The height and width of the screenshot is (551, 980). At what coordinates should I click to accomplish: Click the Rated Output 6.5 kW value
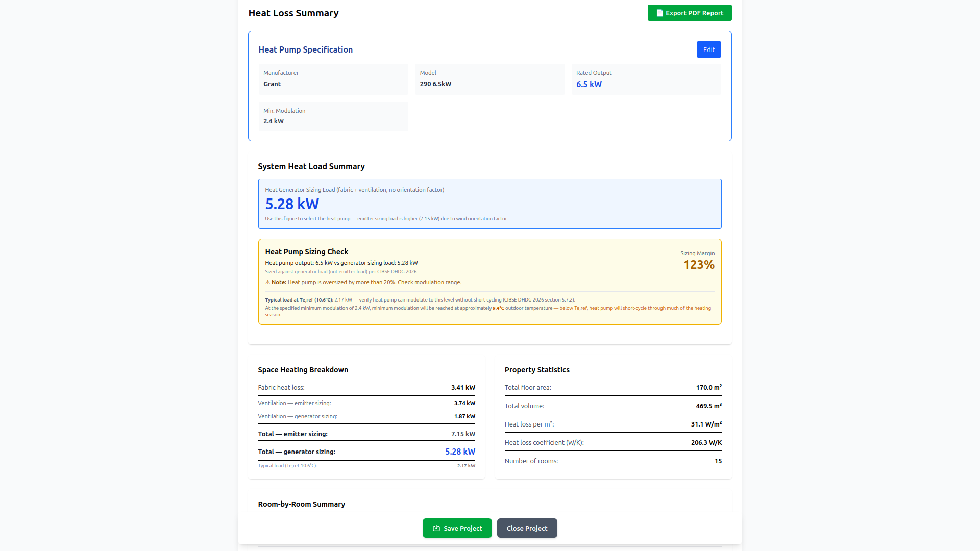tap(589, 84)
